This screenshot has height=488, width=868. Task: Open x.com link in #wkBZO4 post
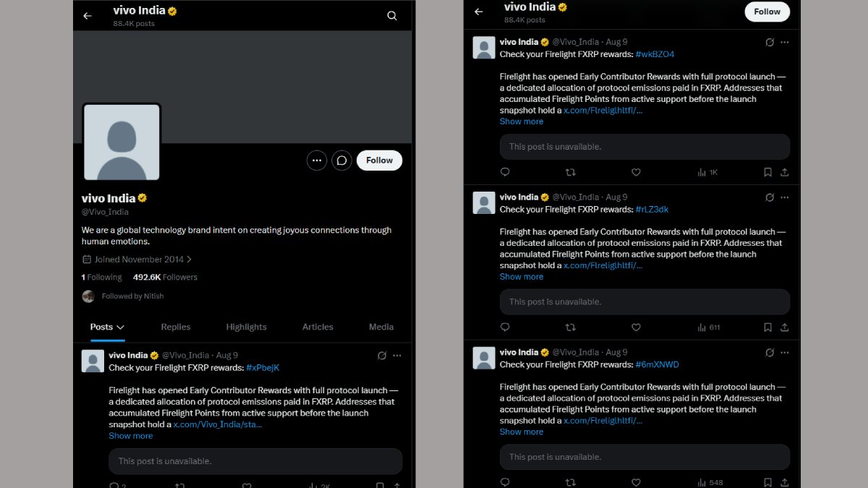click(x=603, y=111)
